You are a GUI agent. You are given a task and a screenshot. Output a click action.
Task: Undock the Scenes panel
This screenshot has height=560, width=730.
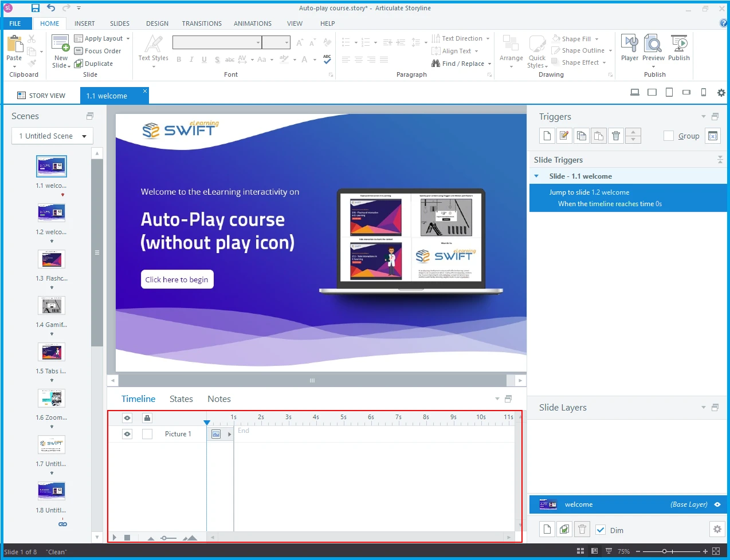(x=90, y=116)
